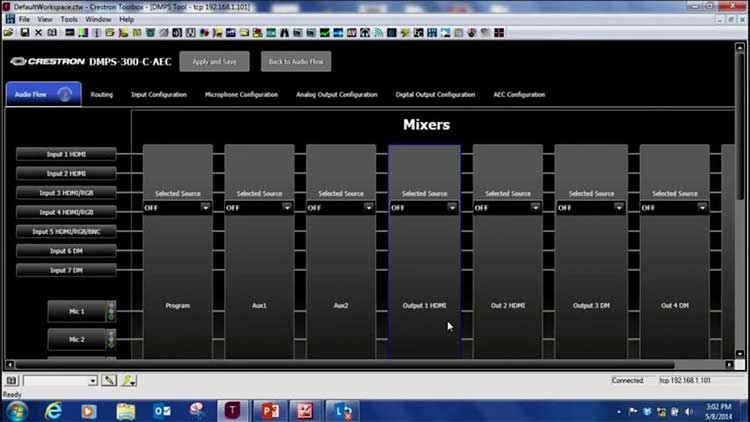Click the address book icon in bottom bar

tap(11, 380)
